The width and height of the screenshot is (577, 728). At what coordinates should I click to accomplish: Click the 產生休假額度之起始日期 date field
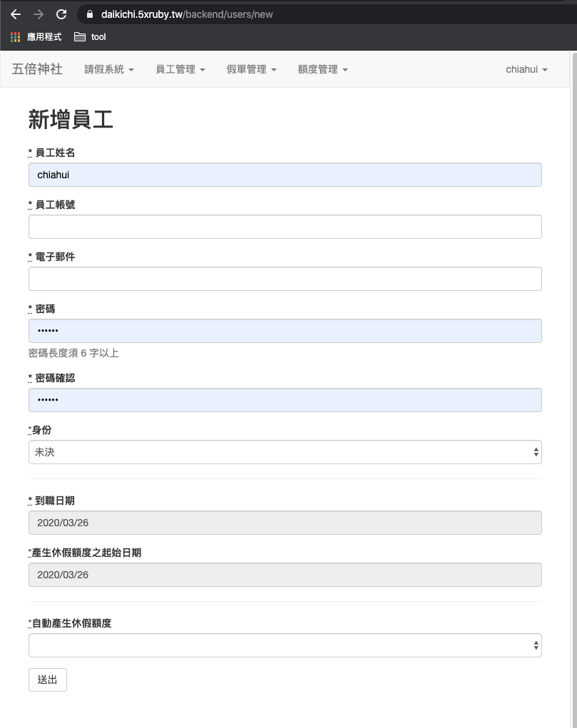285,575
